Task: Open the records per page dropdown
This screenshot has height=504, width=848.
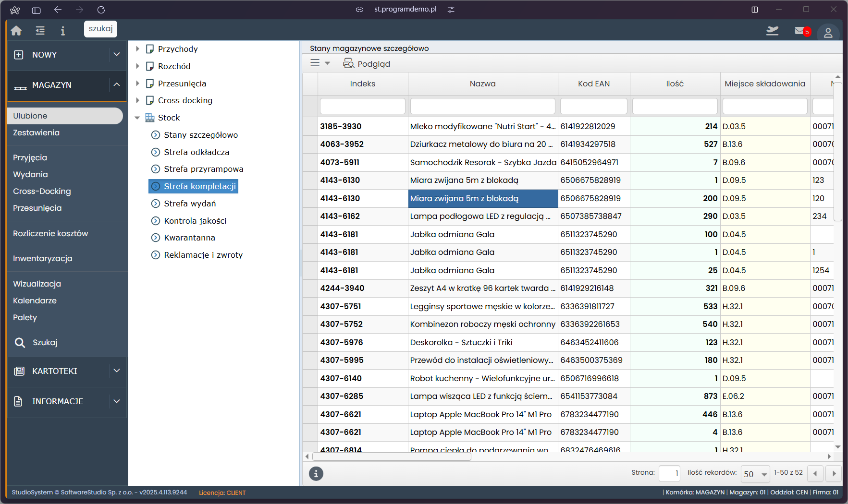Action: (x=755, y=474)
